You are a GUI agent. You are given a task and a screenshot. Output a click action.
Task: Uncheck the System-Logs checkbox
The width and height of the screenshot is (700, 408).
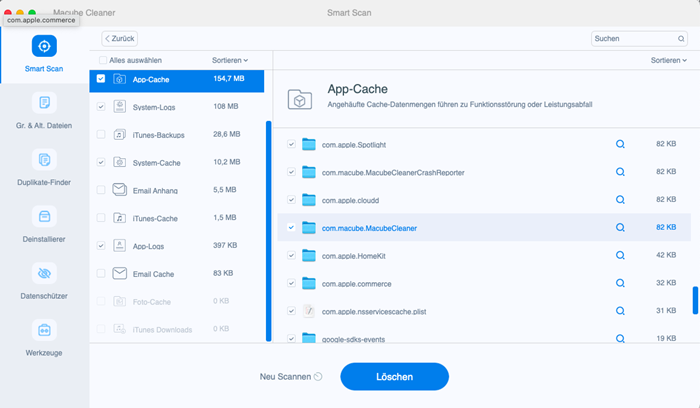(x=101, y=107)
